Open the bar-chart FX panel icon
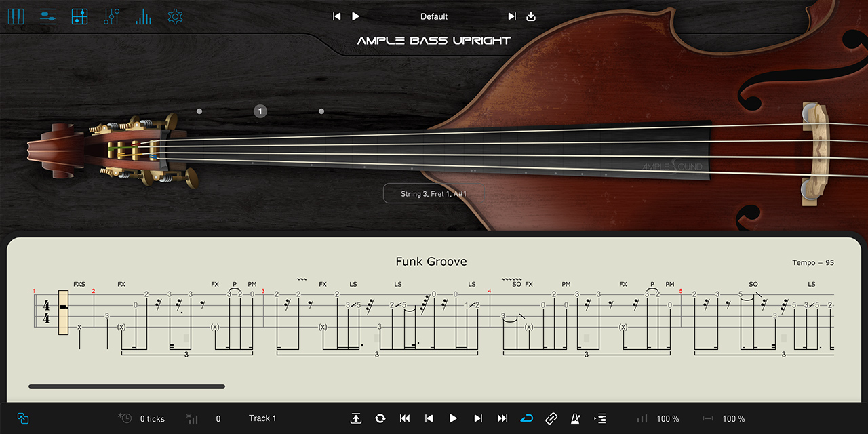Screen dimensions: 868x434 (x=143, y=16)
